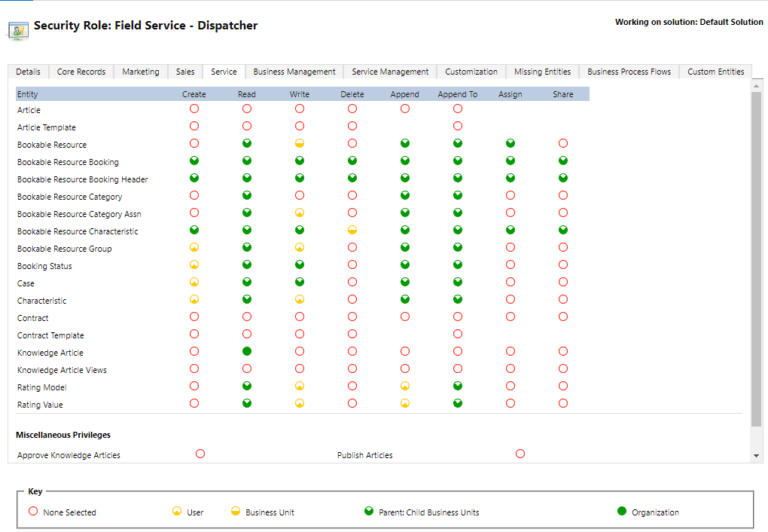Click Share privilege circle for Bookable Resource Booking
This screenshot has width=768, height=532.
(x=563, y=161)
